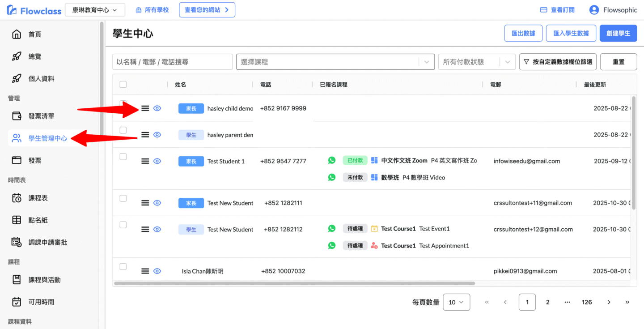This screenshot has width=644, height=329.
Task: Click the eye icon for hasley child demo
Action: 157,108
